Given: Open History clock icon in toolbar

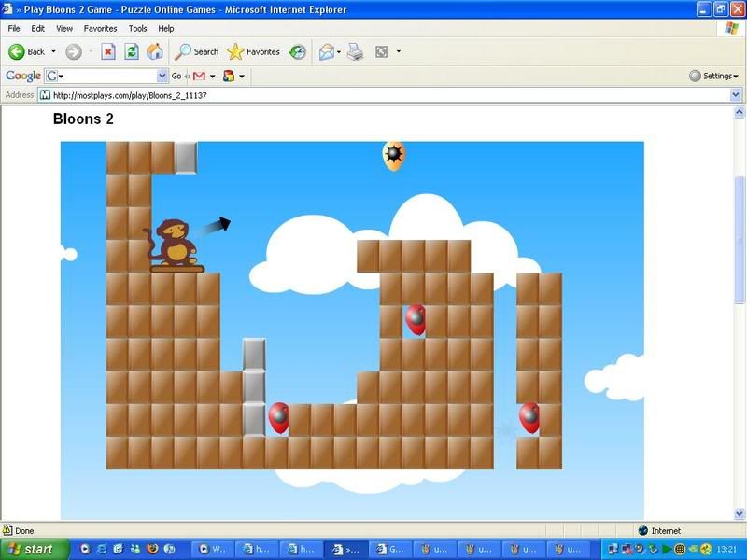Looking at the screenshot, I should 298,52.
